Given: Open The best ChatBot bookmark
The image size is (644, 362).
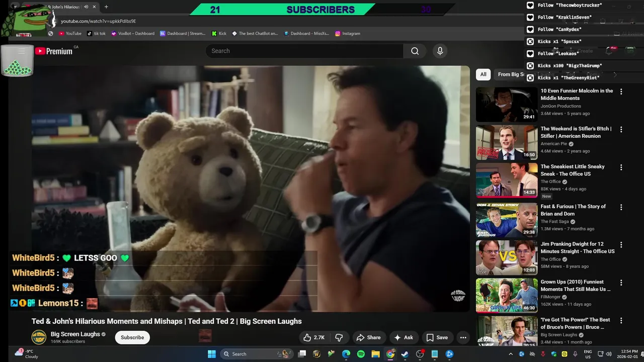Looking at the screenshot, I should point(255,33).
